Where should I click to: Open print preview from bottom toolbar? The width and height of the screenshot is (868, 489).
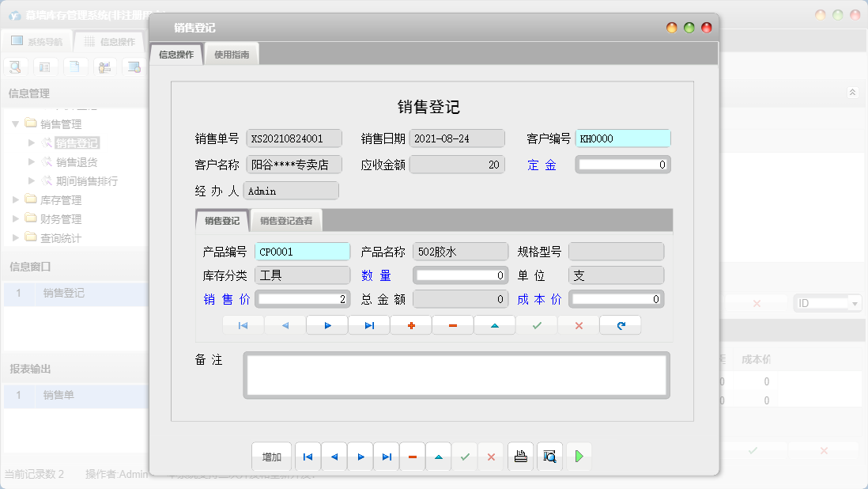(x=549, y=457)
